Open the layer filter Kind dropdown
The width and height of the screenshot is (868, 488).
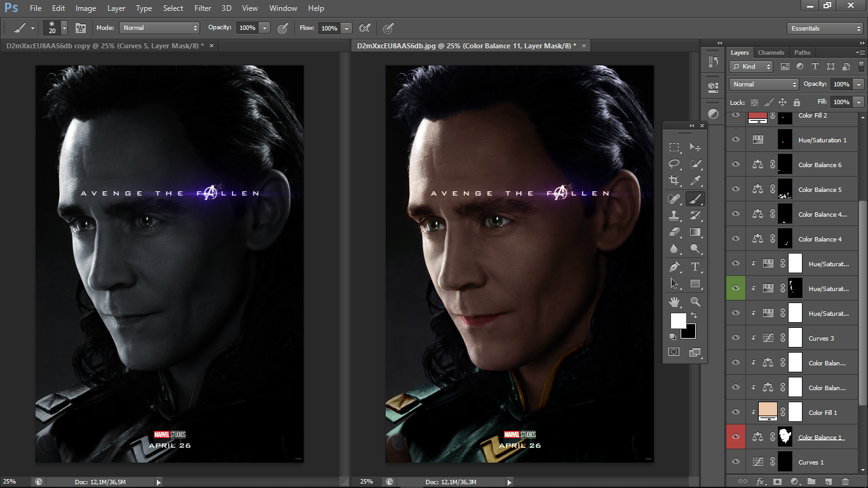click(751, 66)
